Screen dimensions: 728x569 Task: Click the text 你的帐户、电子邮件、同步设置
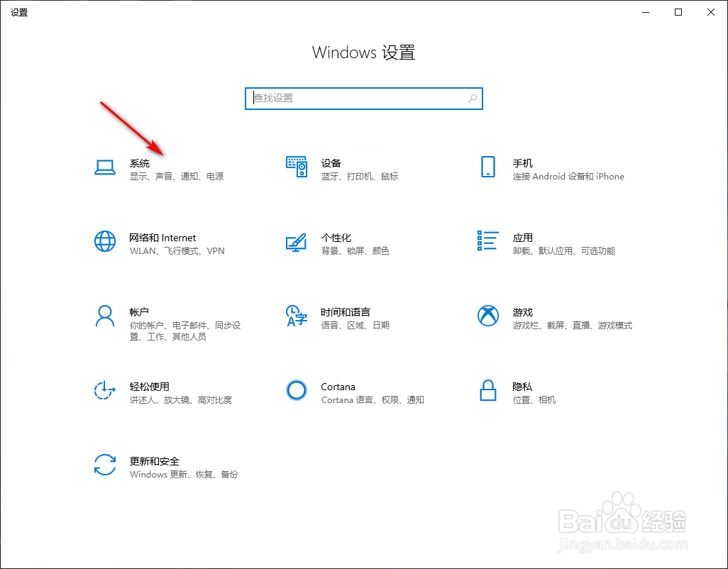pos(185,331)
